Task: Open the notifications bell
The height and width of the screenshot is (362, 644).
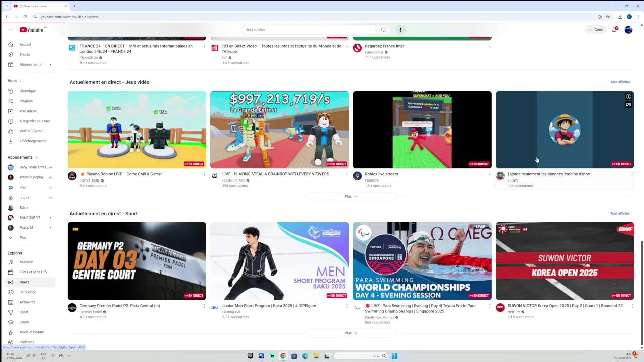Action: [x=614, y=30]
